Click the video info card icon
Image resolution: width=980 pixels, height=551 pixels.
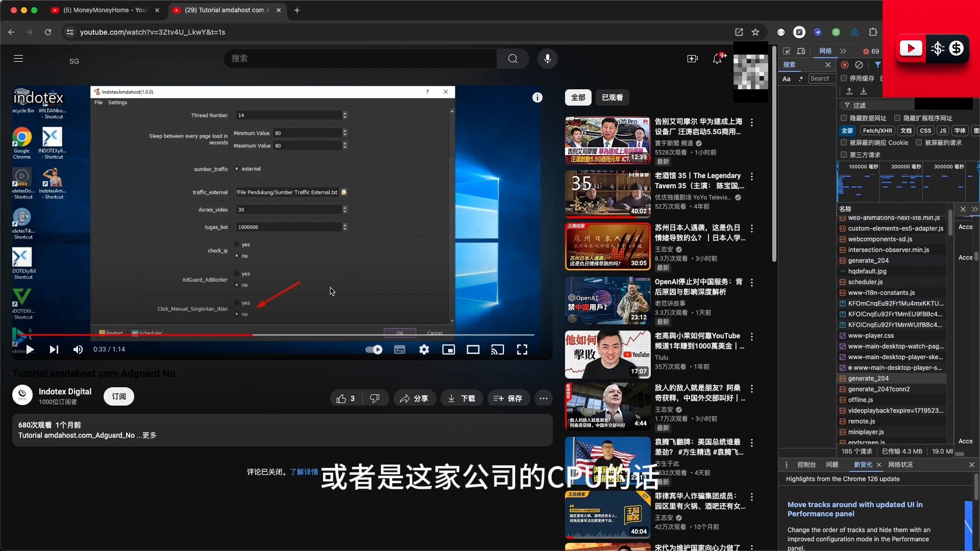pos(537,97)
